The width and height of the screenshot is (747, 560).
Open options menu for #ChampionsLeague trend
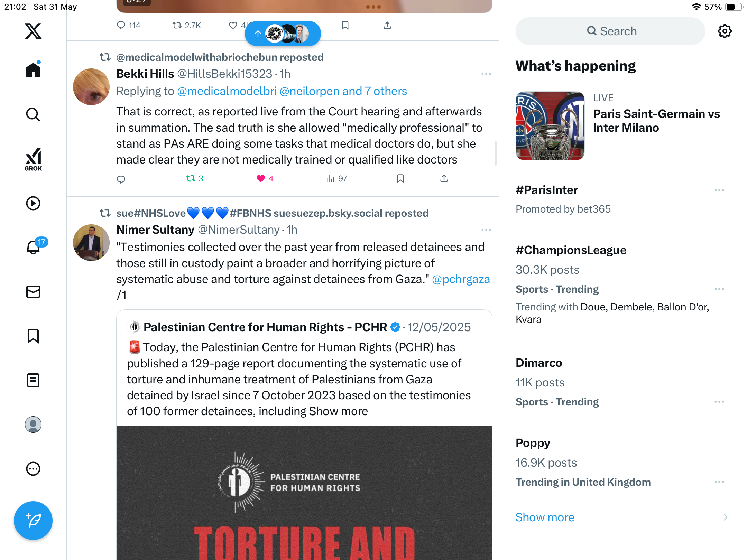(x=719, y=289)
